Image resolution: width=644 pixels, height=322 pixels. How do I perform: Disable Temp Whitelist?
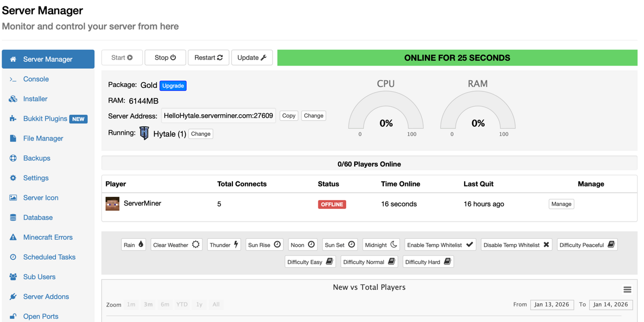[516, 245]
